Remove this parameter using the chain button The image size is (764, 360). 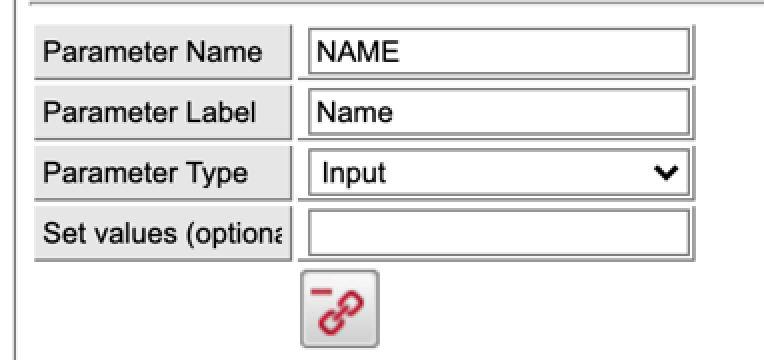coord(340,309)
